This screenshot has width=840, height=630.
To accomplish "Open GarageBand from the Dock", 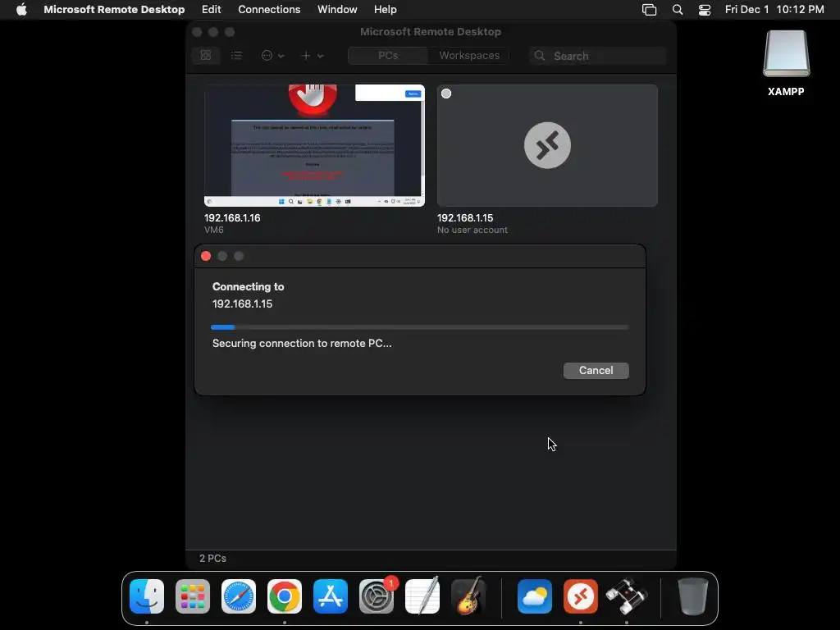I will (x=468, y=596).
